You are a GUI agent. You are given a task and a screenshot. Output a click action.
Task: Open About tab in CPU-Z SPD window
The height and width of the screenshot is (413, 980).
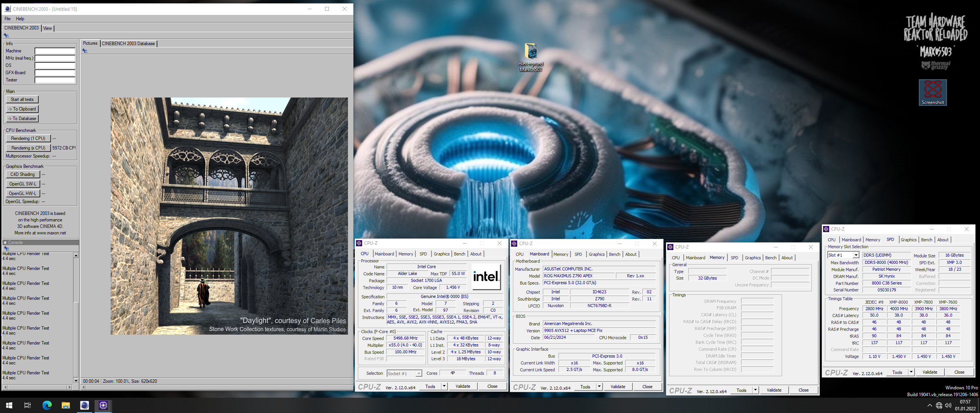coord(942,240)
